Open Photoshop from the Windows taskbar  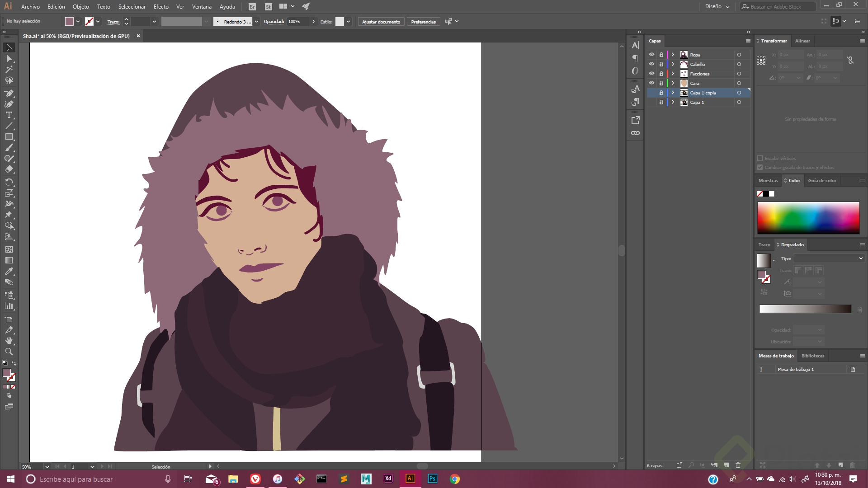coord(432,479)
